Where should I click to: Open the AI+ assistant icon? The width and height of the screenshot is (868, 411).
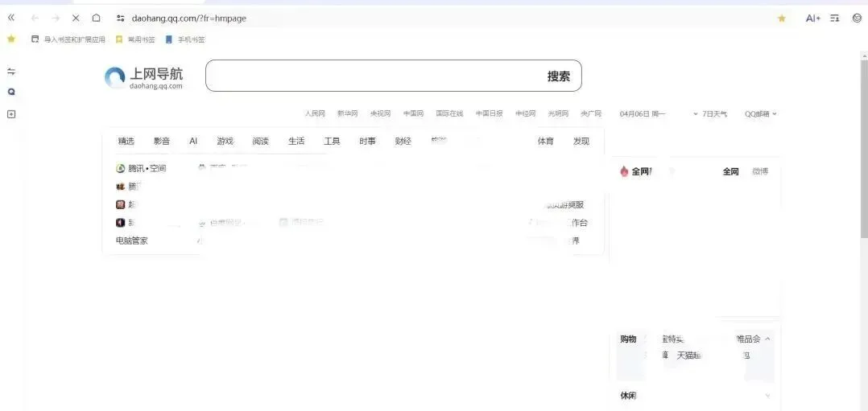[812, 18]
